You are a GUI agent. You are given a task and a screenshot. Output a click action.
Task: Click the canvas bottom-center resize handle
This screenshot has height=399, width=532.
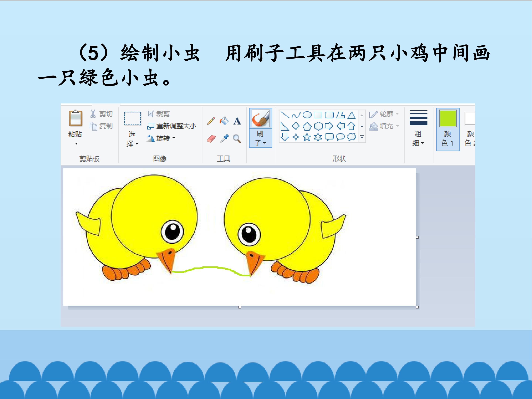click(240, 307)
